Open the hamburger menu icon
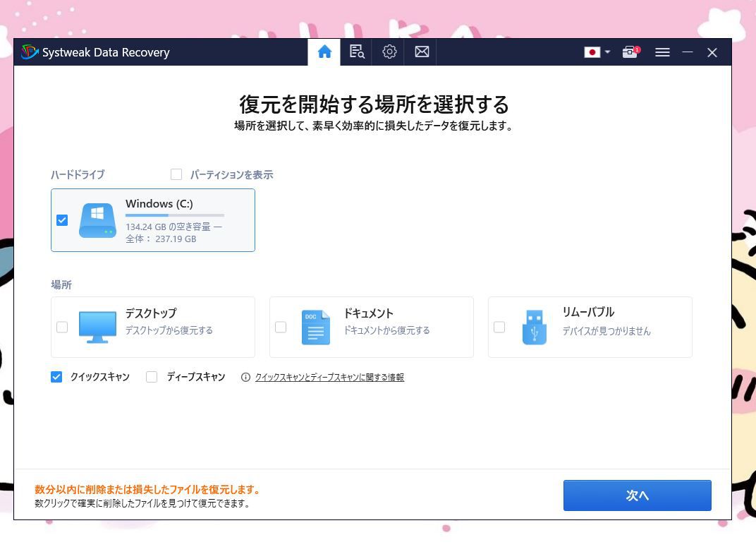Screen dimensions: 756x547 pos(662,52)
